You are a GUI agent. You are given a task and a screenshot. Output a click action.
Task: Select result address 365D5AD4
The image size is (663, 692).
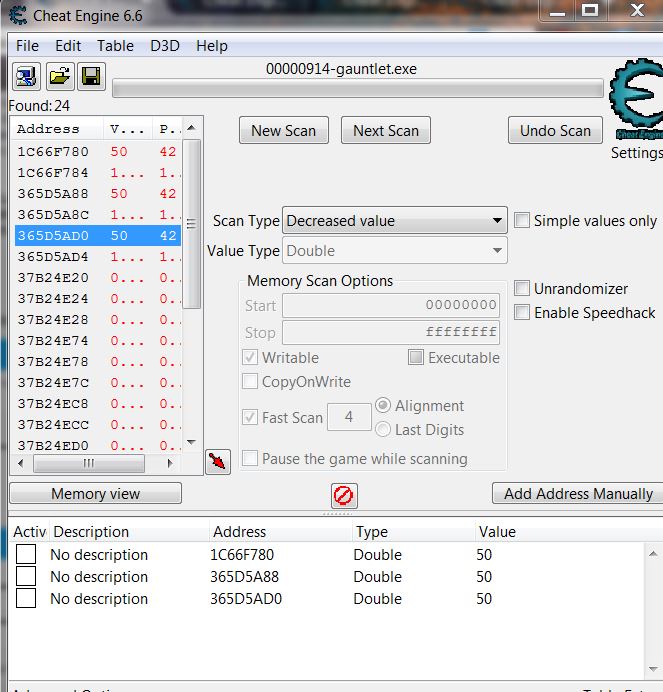click(53, 256)
